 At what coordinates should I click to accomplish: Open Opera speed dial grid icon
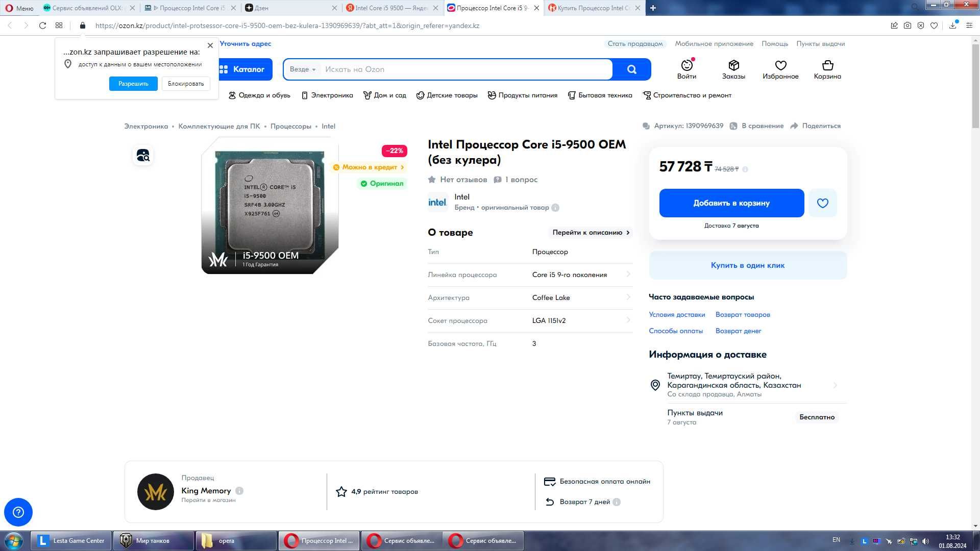coord(59,26)
